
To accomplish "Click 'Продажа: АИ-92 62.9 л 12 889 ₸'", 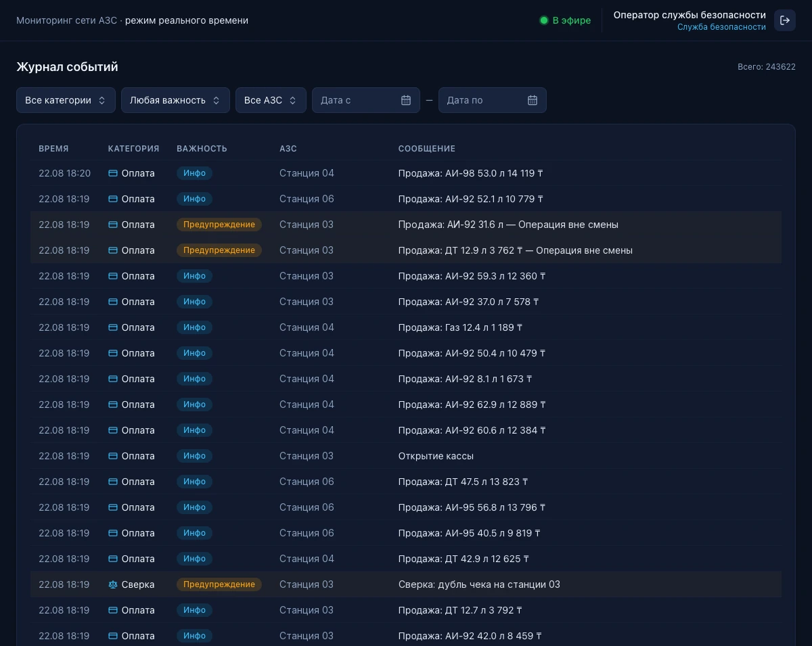I will click(x=472, y=405).
